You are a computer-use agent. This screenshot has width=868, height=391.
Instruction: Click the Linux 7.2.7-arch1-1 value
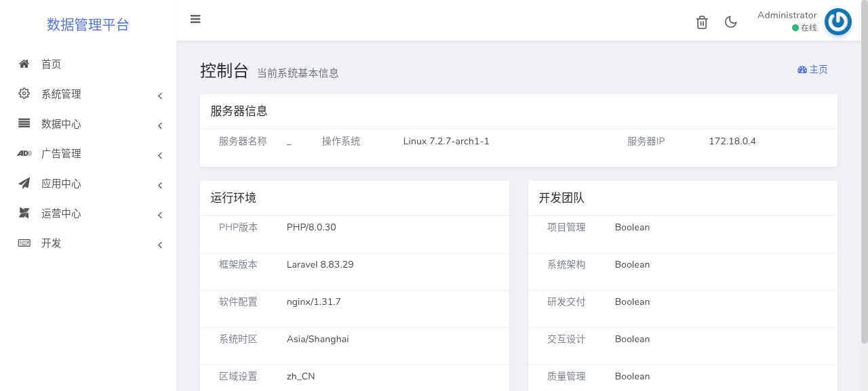(446, 142)
